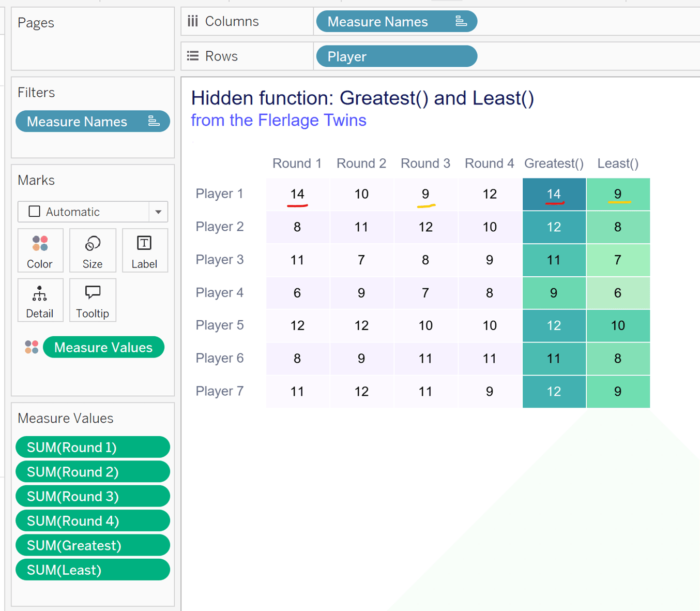Select the Player 1 row label
700x611 pixels.
pyautogui.click(x=219, y=193)
